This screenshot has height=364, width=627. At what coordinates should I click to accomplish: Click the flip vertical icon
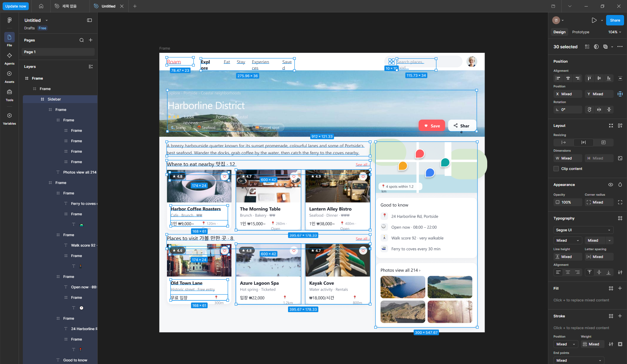tap(609, 110)
